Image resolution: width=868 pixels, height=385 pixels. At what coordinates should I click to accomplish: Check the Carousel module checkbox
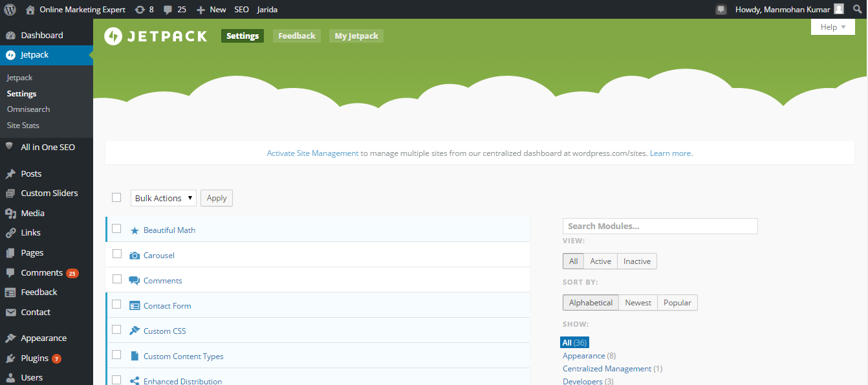click(116, 253)
